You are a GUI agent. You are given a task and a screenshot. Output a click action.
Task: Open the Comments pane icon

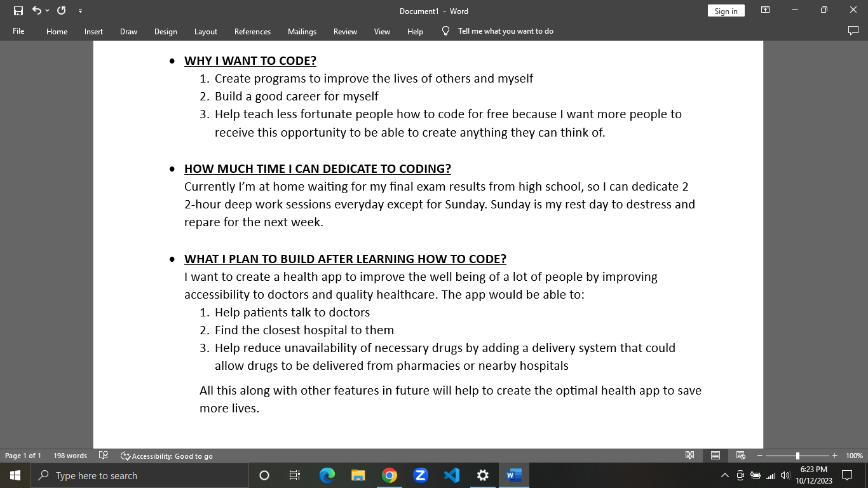pyautogui.click(x=853, y=30)
